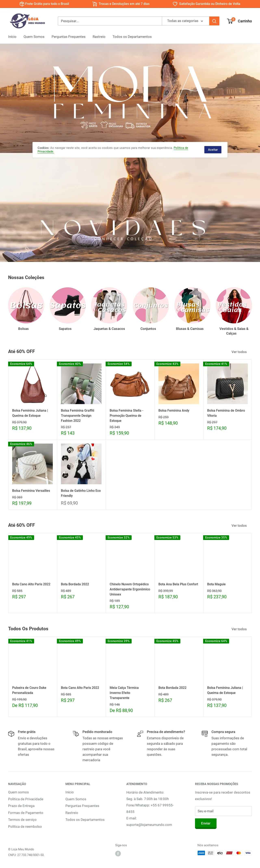Open the shopping cart icon
The width and height of the screenshot is (260, 868).
coord(230,21)
